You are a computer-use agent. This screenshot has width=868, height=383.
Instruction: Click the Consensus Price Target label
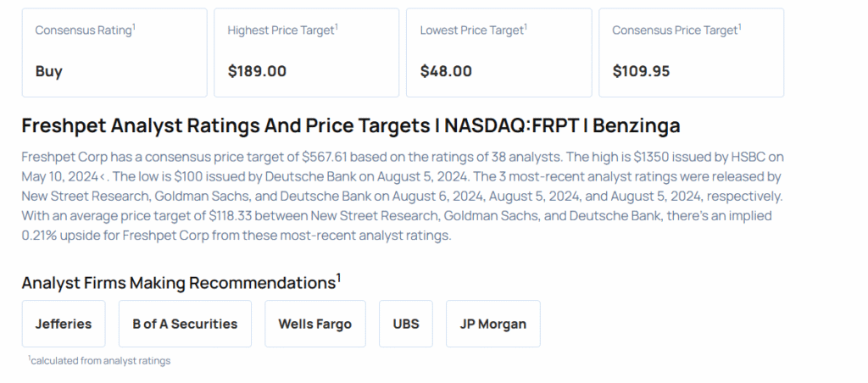click(x=676, y=31)
